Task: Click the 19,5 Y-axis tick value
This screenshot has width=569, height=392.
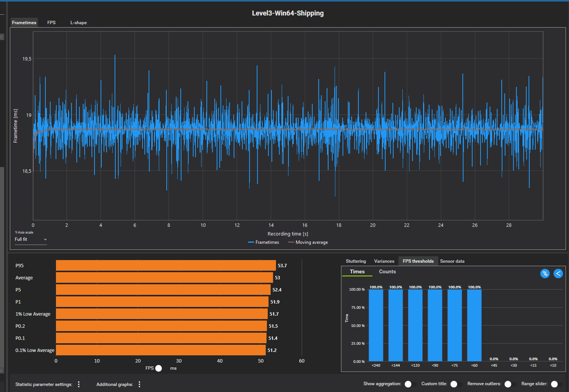Action: (x=27, y=59)
